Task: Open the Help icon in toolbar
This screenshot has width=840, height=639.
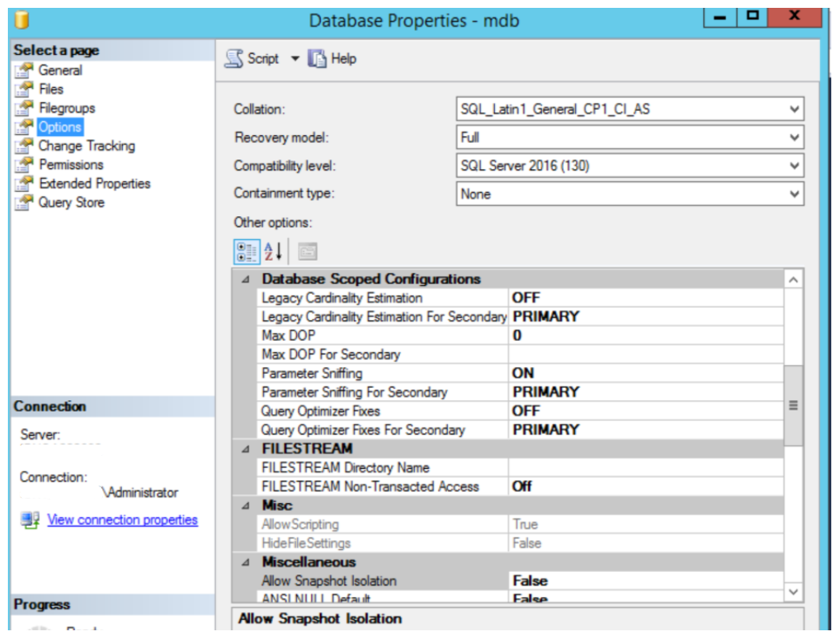Action: (317, 58)
